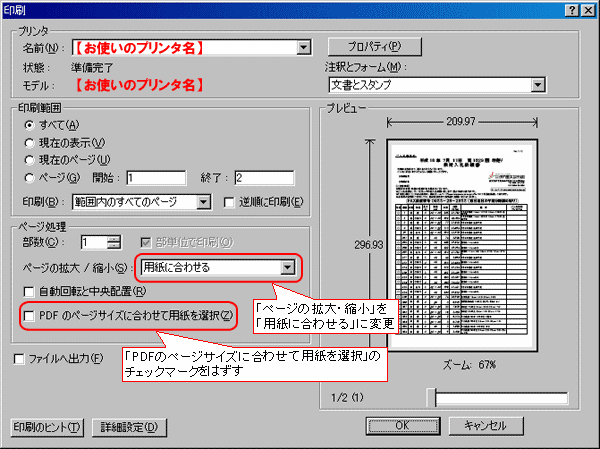Select the 現在のページ(U) radio button

29,160
